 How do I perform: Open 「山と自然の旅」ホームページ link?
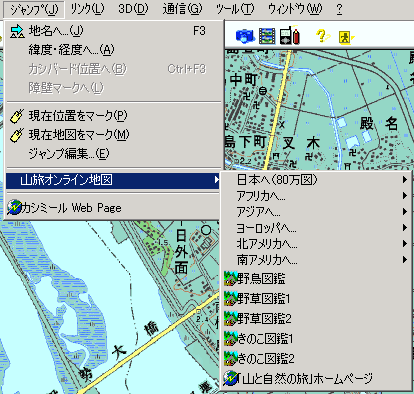click(317, 379)
